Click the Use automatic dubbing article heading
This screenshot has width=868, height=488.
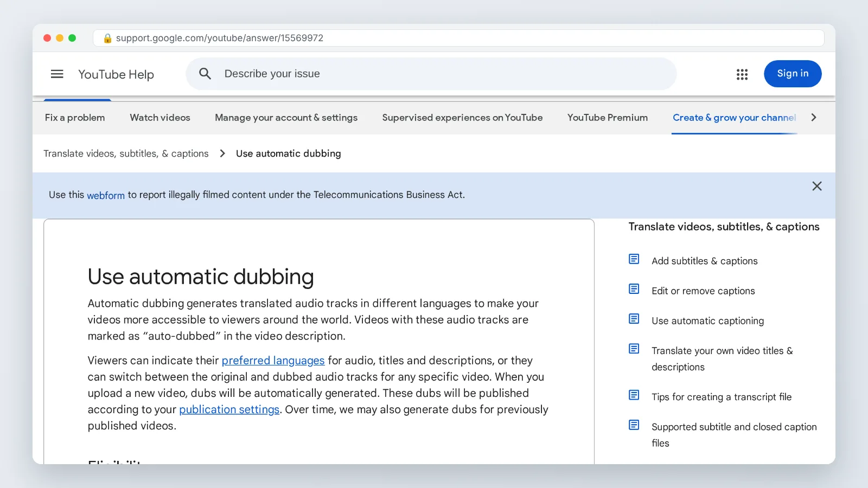(x=201, y=277)
